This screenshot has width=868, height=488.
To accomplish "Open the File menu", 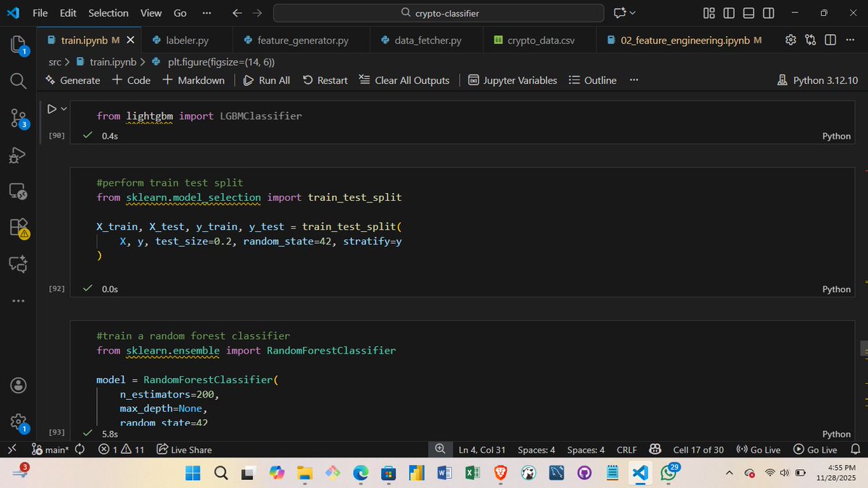I will click(41, 13).
